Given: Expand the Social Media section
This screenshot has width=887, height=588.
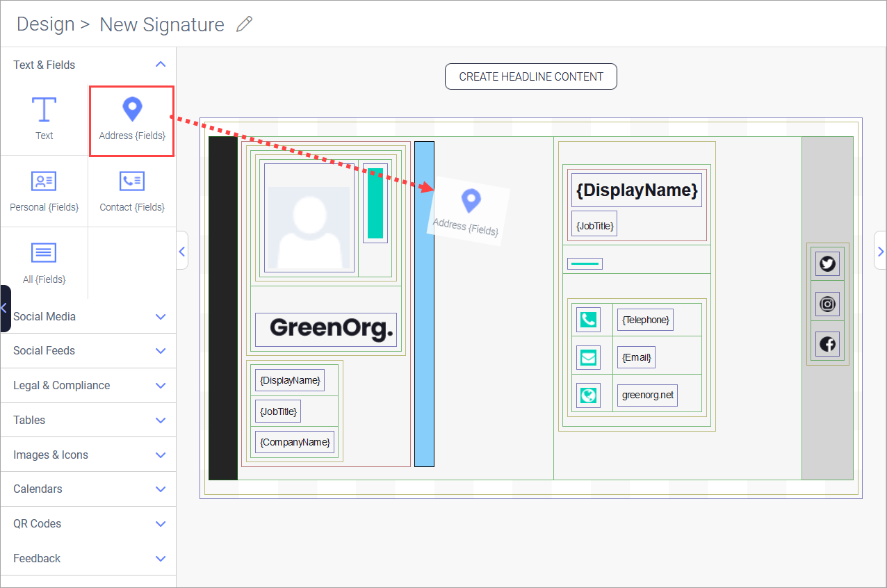Looking at the screenshot, I should 161,316.
